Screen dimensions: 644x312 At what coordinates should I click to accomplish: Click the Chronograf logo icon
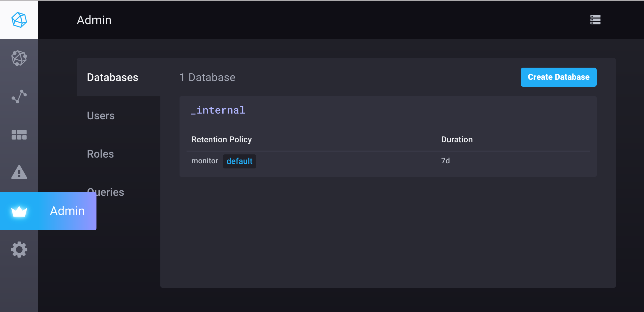click(x=19, y=19)
